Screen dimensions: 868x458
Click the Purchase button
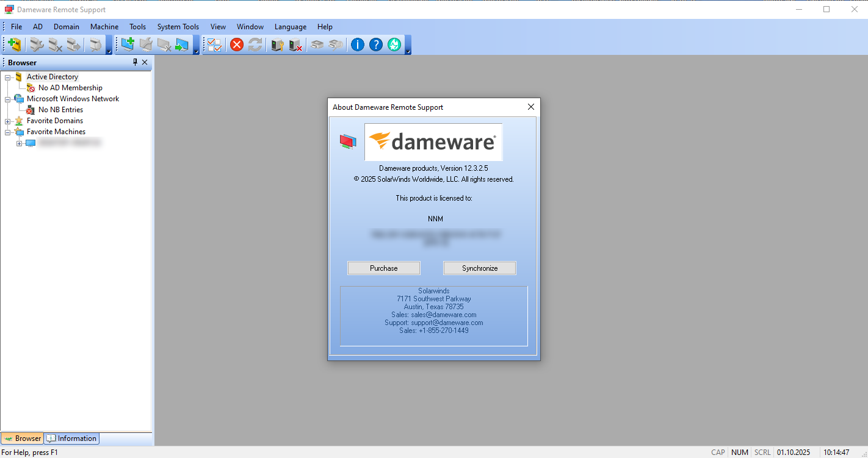click(384, 268)
